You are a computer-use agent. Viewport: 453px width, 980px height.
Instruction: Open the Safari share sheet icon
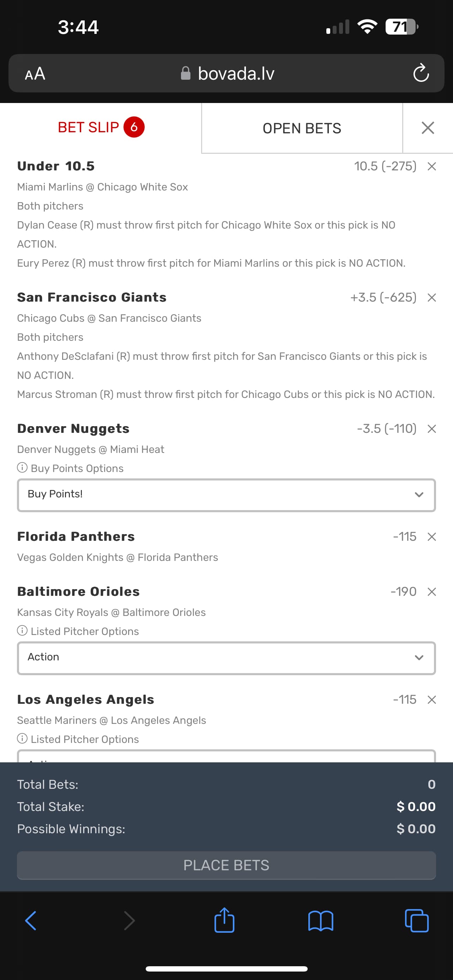[x=224, y=921]
